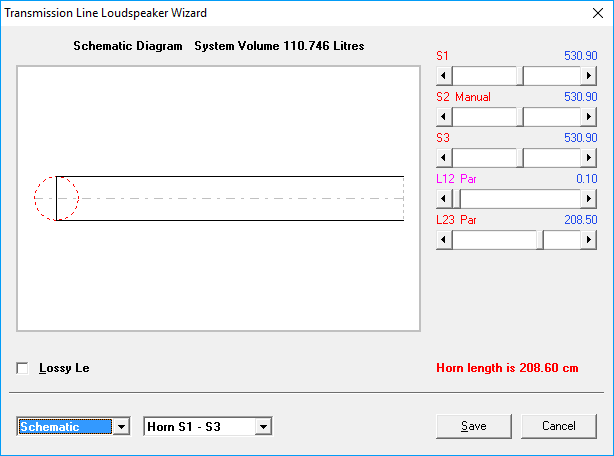Click the Manual label next to S2
614x456 pixels.
472,98
